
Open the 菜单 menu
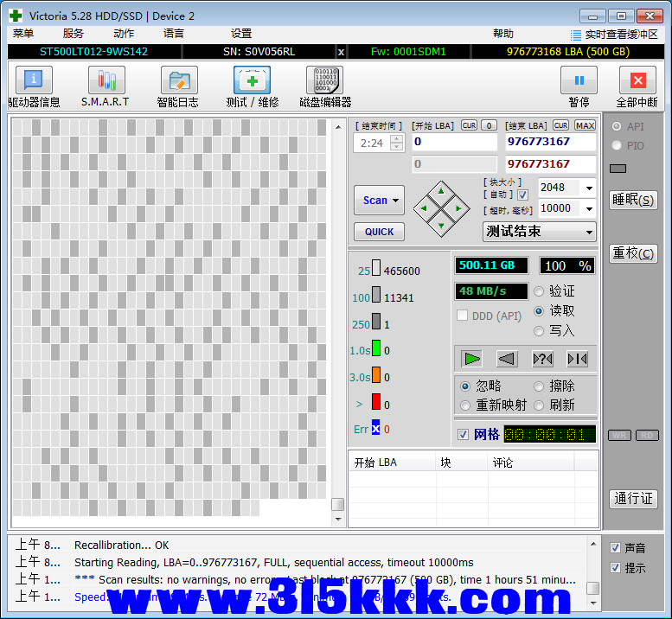coord(22,34)
